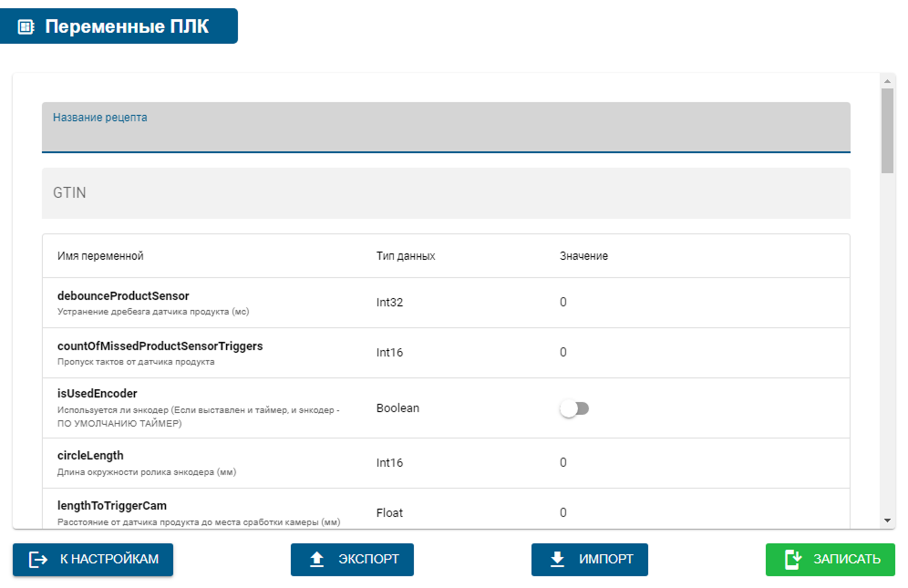This screenshot has width=908, height=588.
Task: Click scrollbar up arrow
Action: pos(887,81)
